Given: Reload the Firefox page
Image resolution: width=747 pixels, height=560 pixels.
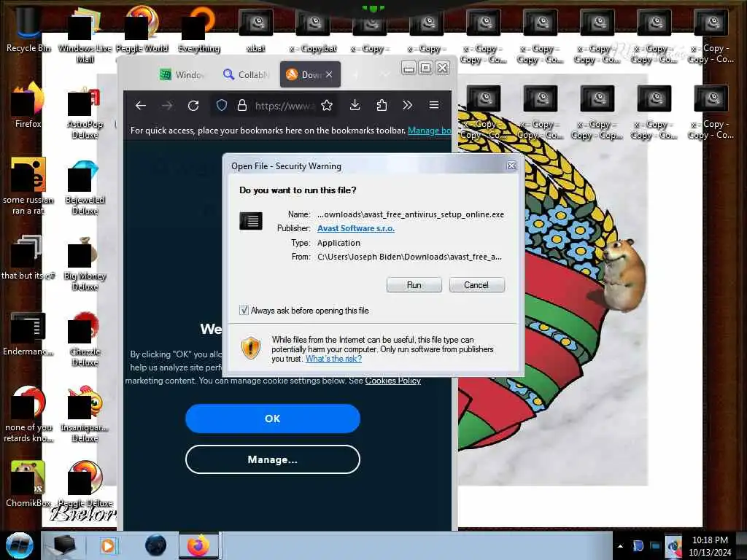Looking at the screenshot, I should pos(193,106).
